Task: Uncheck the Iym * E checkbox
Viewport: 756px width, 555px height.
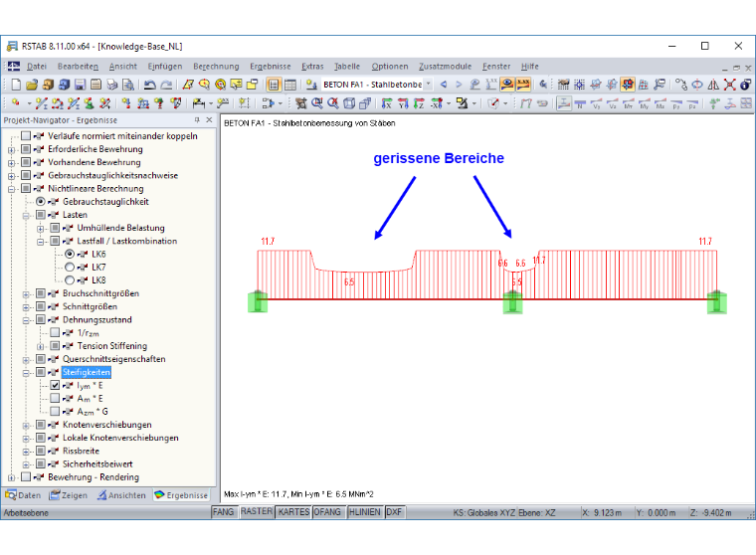Action: pos(55,385)
